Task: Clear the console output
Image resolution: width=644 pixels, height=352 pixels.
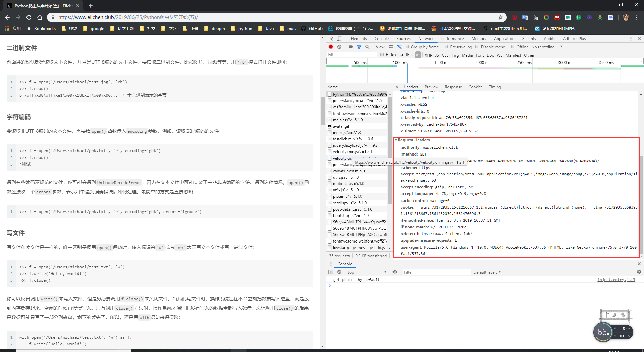Action: (x=339, y=272)
